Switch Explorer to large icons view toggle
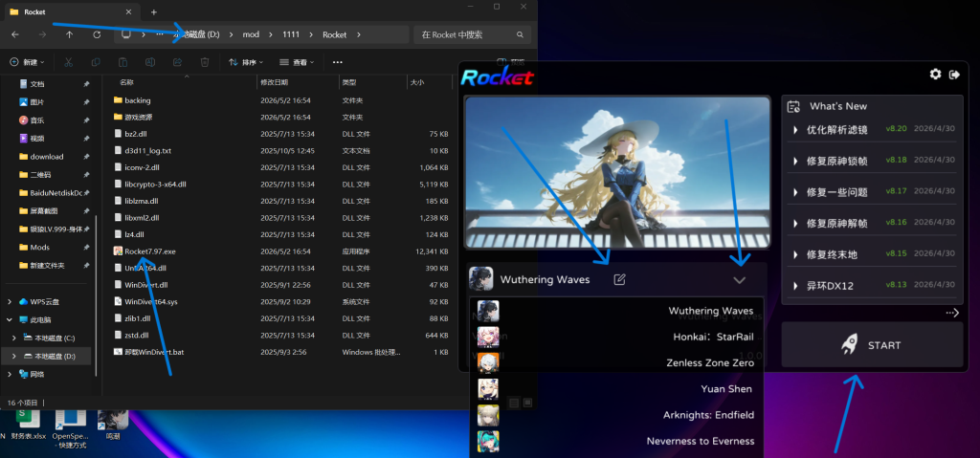980x458 pixels. pos(527,403)
